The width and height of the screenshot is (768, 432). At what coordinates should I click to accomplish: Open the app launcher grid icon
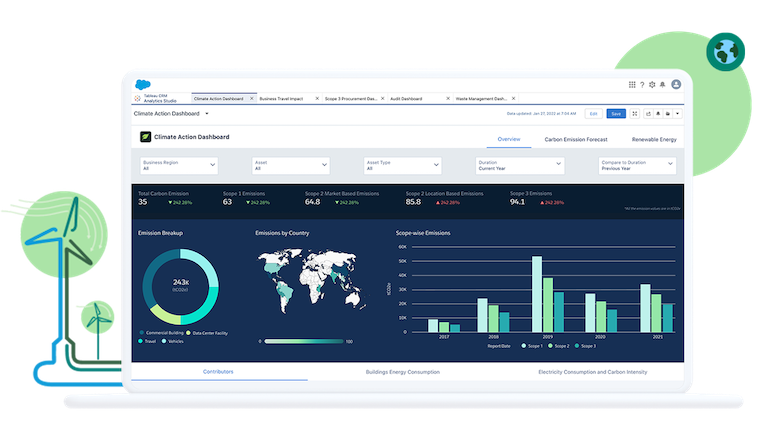tap(632, 85)
